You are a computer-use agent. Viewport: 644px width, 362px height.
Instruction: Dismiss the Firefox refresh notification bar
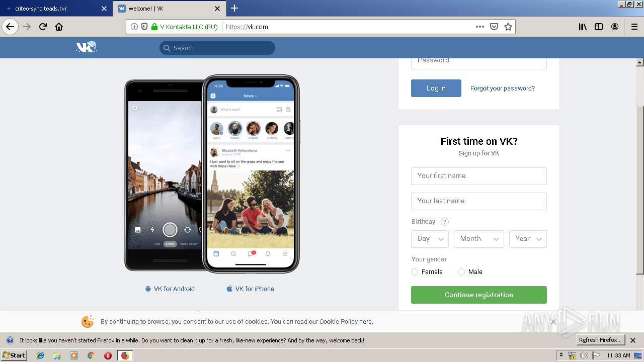point(633,340)
